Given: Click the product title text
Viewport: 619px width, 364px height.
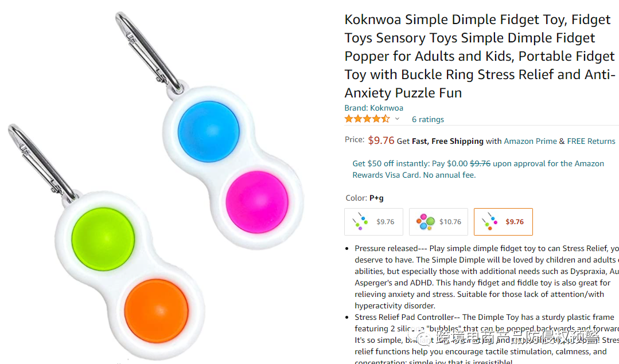Looking at the screenshot, I should pyautogui.click(x=480, y=56).
